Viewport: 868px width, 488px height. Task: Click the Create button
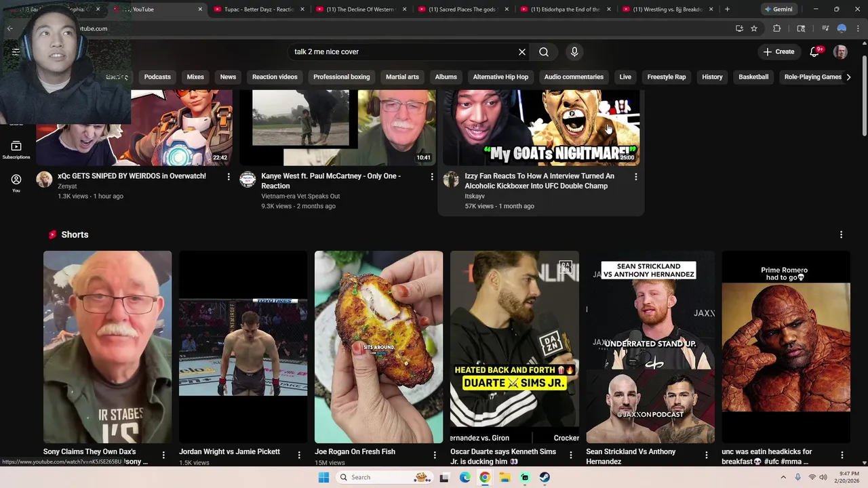point(778,52)
